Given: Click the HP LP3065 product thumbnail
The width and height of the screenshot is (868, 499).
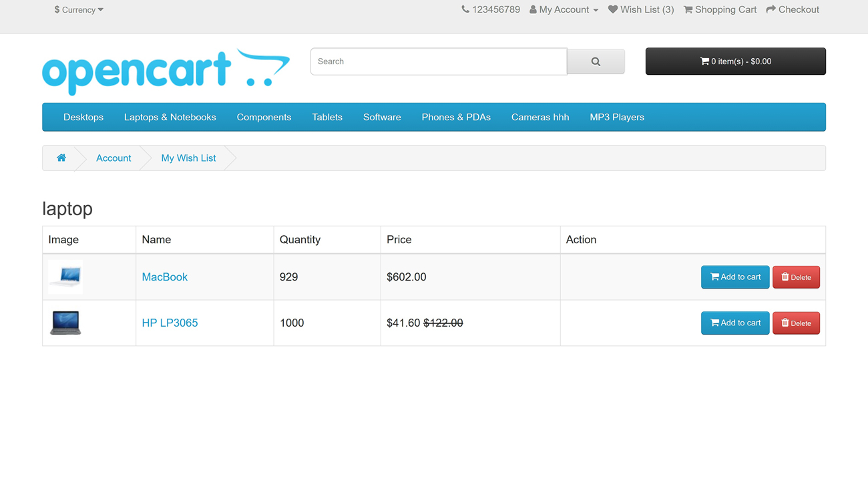Looking at the screenshot, I should tap(65, 323).
